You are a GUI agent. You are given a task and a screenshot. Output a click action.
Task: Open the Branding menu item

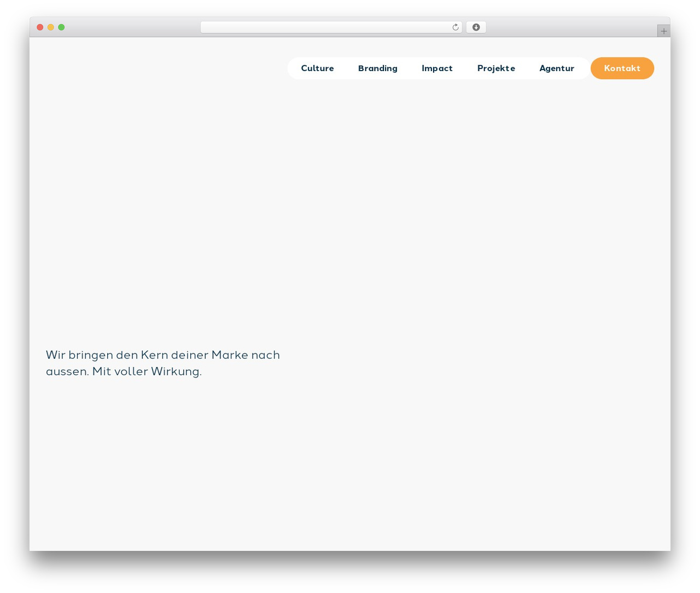378,68
